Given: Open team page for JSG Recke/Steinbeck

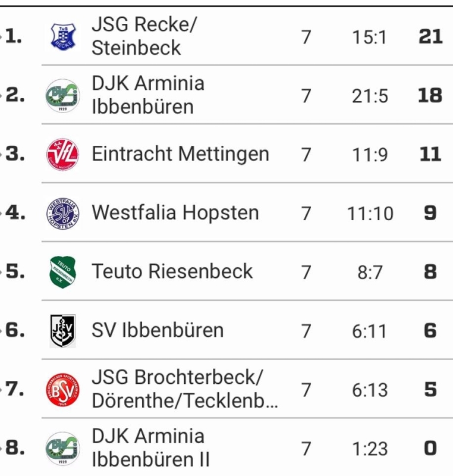Looking at the screenshot, I should pyautogui.click(x=144, y=36).
